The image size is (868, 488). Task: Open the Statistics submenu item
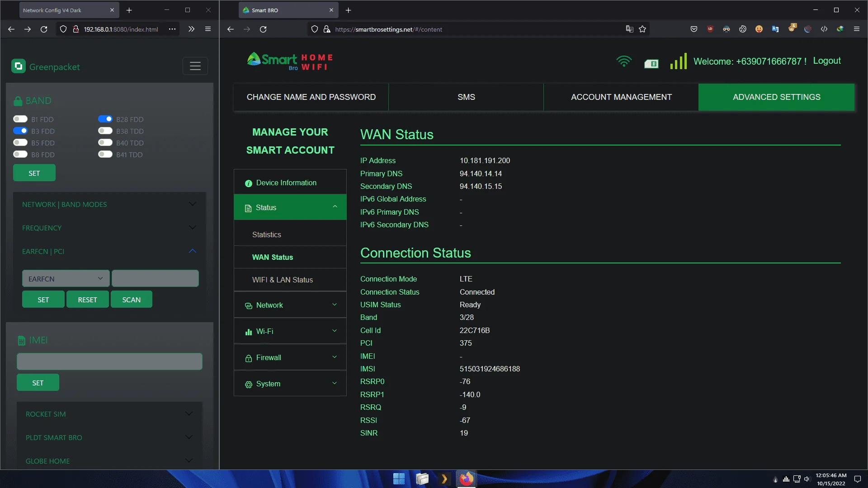click(290, 235)
